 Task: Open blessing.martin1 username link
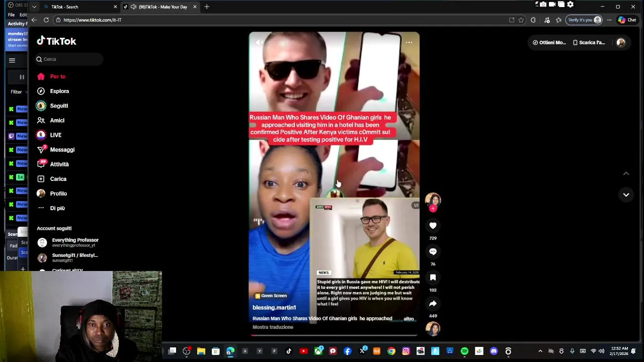point(274,307)
